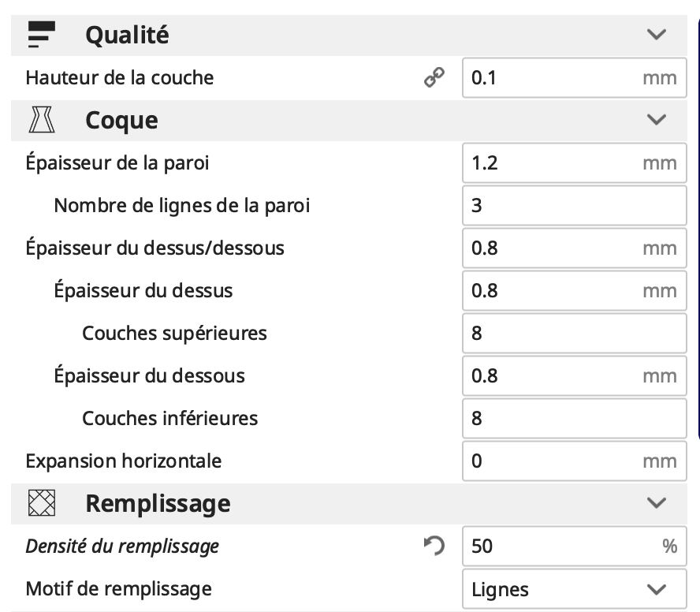Click the Coque section shell icon
The width and height of the screenshot is (700, 612).
42,120
